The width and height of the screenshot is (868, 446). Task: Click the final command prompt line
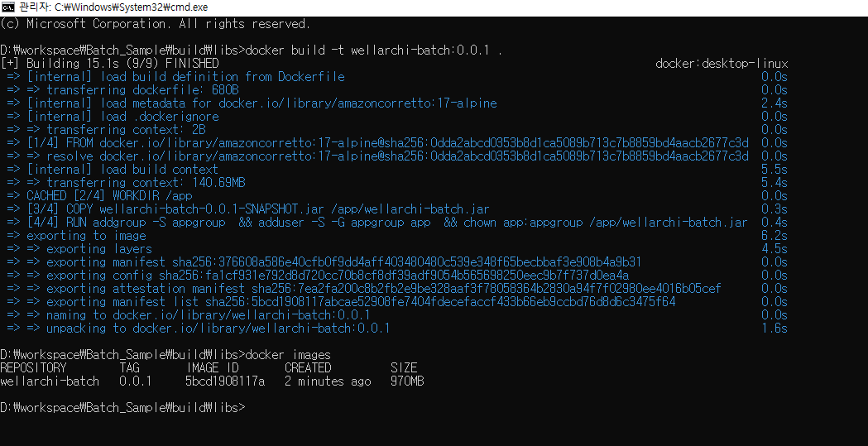(122, 407)
